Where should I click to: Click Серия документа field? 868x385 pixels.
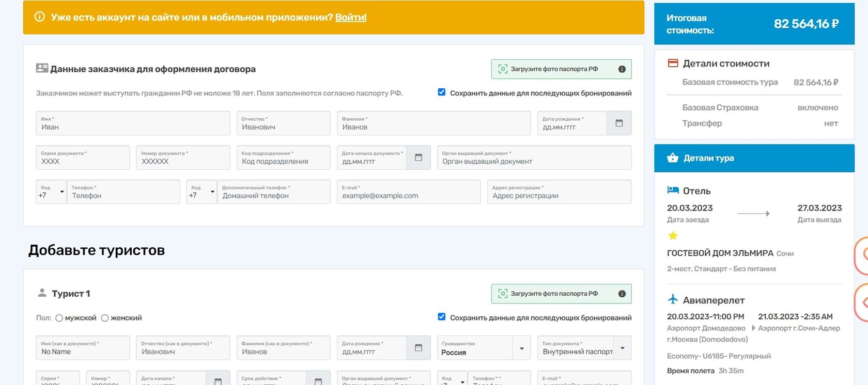[83, 157]
